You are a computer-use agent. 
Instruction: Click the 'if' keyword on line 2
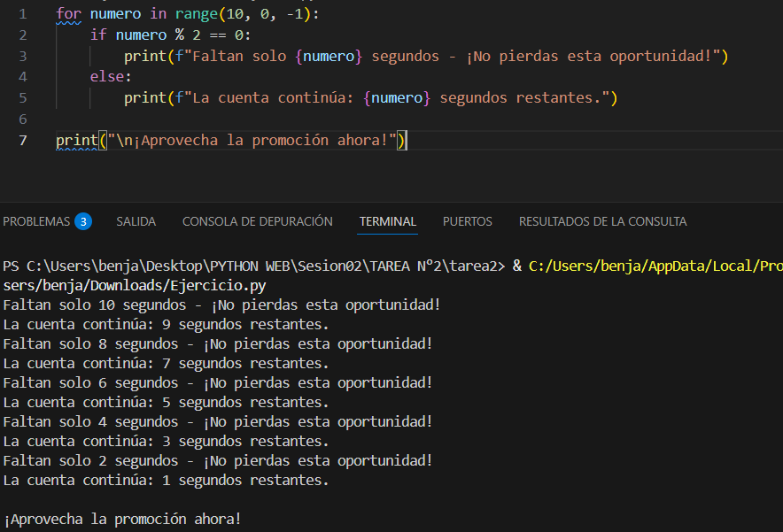click(98, 35)
